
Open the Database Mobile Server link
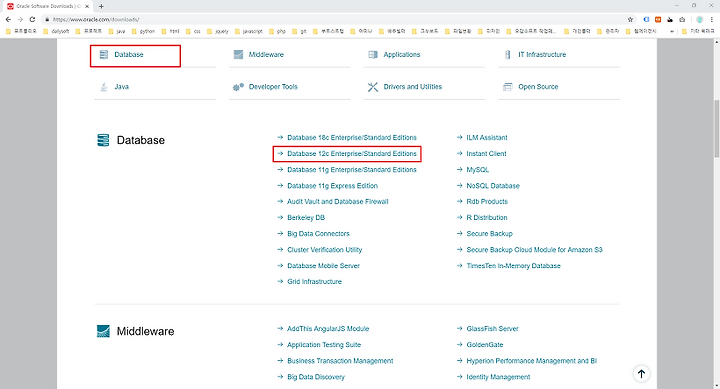(323, 265)
